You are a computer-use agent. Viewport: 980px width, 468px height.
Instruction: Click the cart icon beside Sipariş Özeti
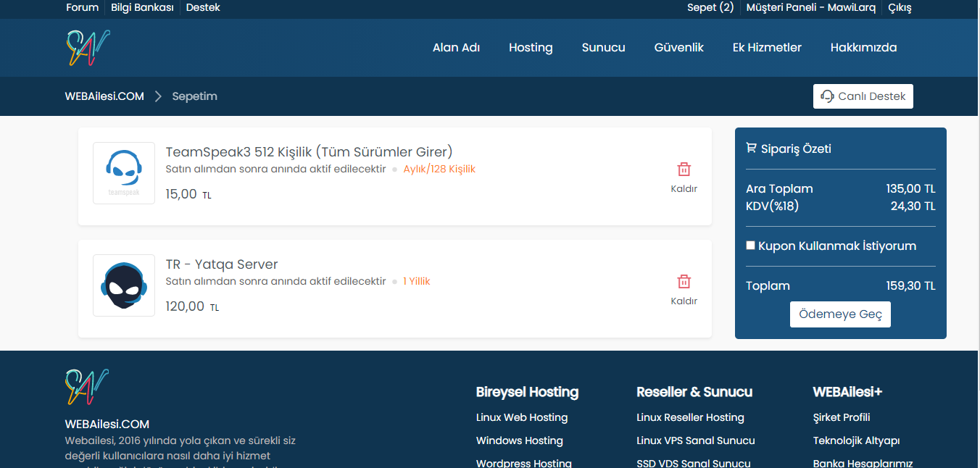[x=751, y=148]
